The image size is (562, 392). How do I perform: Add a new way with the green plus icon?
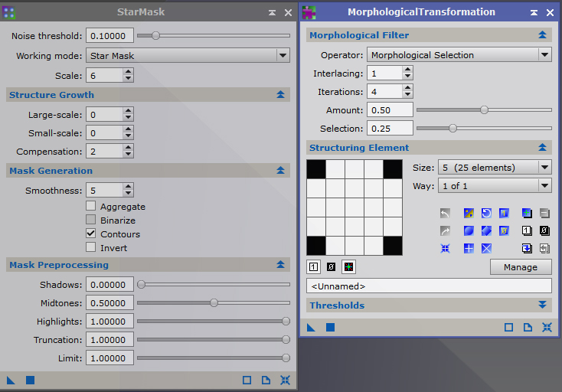pyautogui.click(x=527, y=214)
